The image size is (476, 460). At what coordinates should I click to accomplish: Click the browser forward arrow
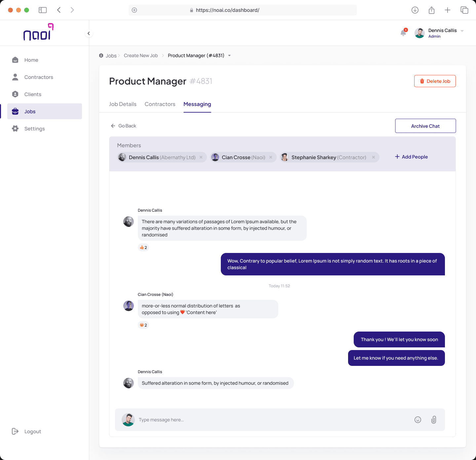(72, 10)
